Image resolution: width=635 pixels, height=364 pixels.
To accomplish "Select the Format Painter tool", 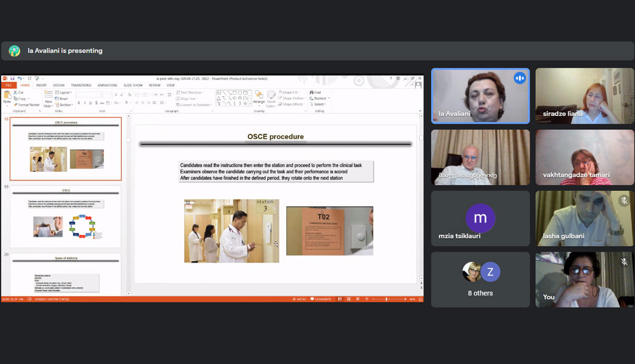I will [28, 105].
